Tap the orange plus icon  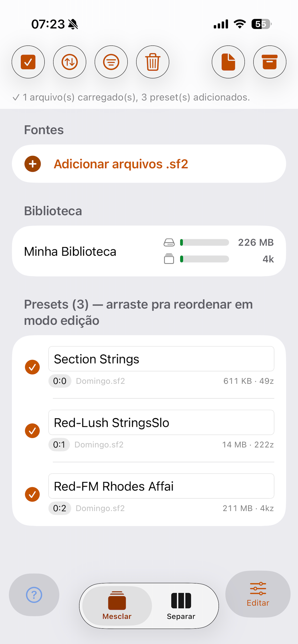pos(32,164)
